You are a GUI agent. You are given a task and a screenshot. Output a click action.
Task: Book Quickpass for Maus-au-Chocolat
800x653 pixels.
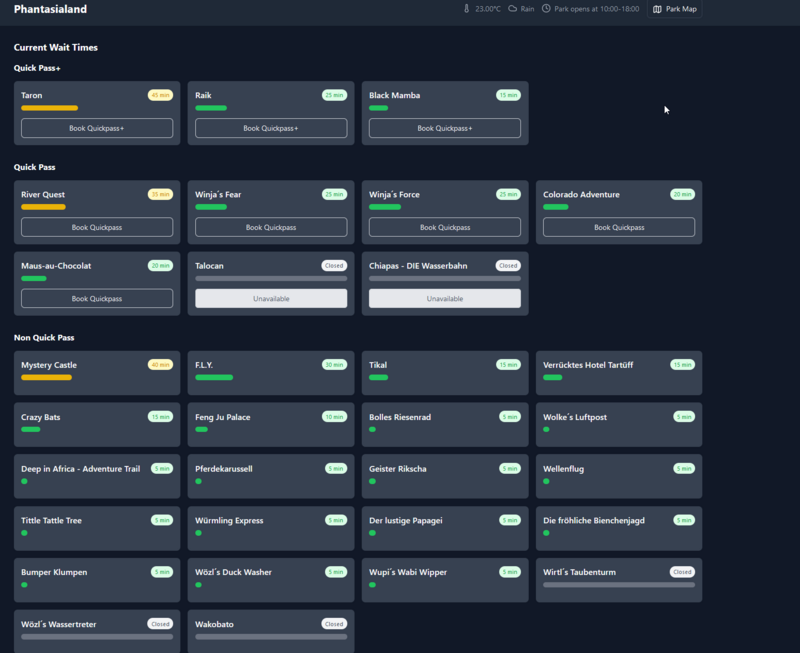point(97,298)
